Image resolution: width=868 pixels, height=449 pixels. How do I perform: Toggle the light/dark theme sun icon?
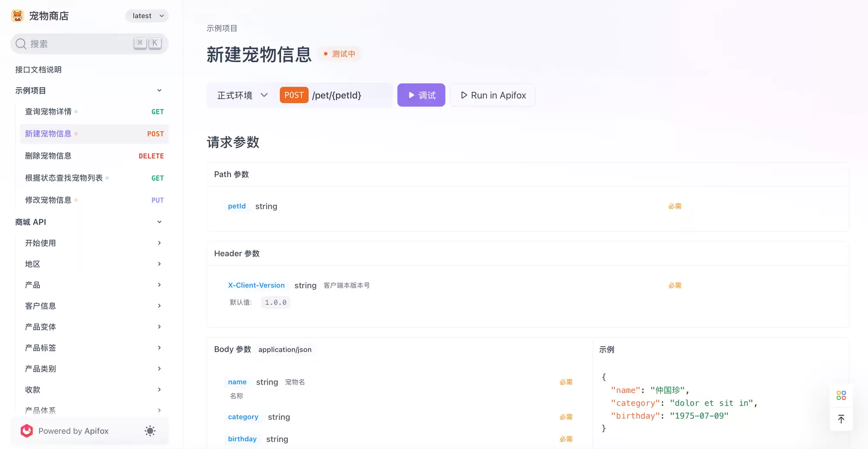pyautogui.click(x=150, y=431)
